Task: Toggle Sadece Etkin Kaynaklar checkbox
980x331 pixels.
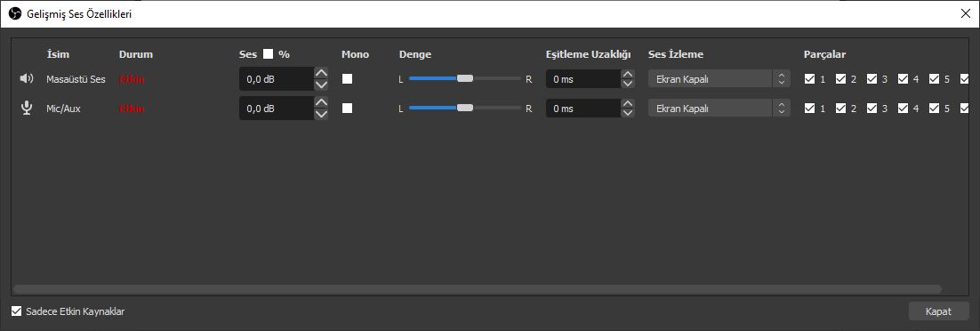Action: pos(16,311)
